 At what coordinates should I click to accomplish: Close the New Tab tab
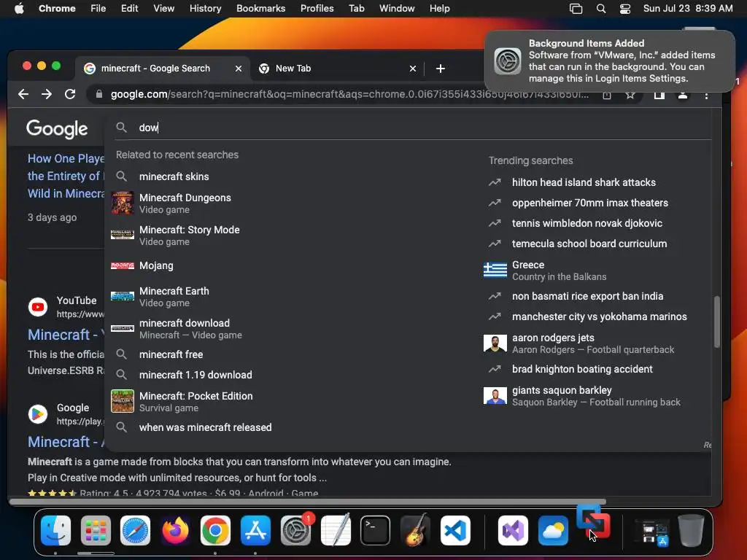413,69
